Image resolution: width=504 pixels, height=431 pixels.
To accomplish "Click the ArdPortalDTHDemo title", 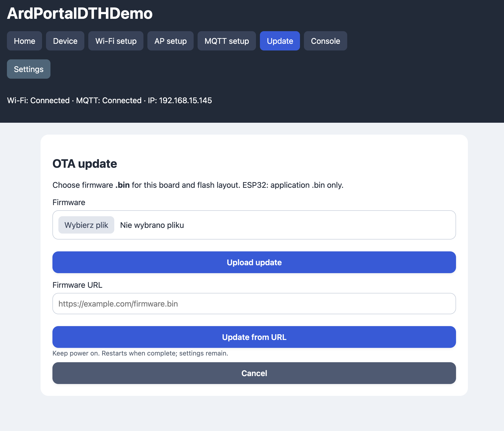I will click(80, 13).
